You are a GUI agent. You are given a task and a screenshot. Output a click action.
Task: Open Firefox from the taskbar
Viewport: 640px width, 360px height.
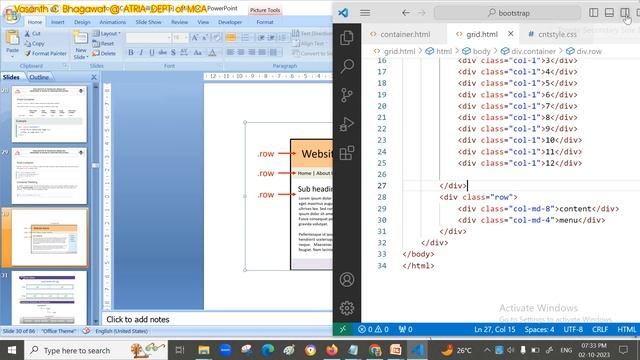(332, 350)
